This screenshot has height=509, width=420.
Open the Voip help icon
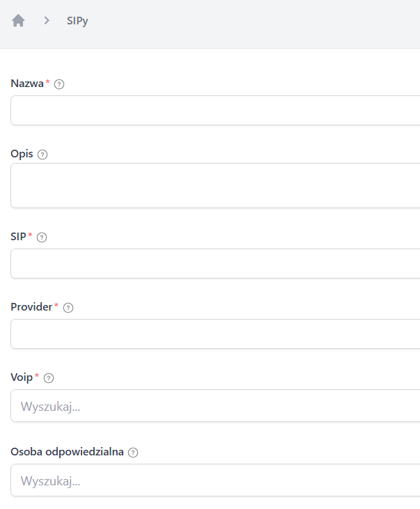point(49,378)
